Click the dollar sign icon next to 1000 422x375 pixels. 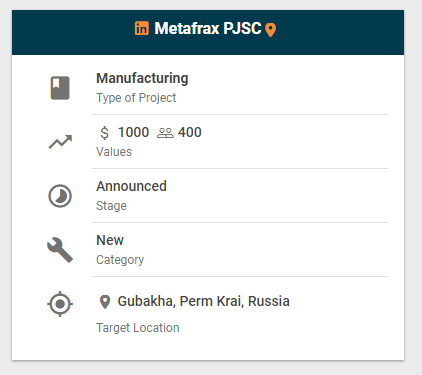click(x=105, y=133)
